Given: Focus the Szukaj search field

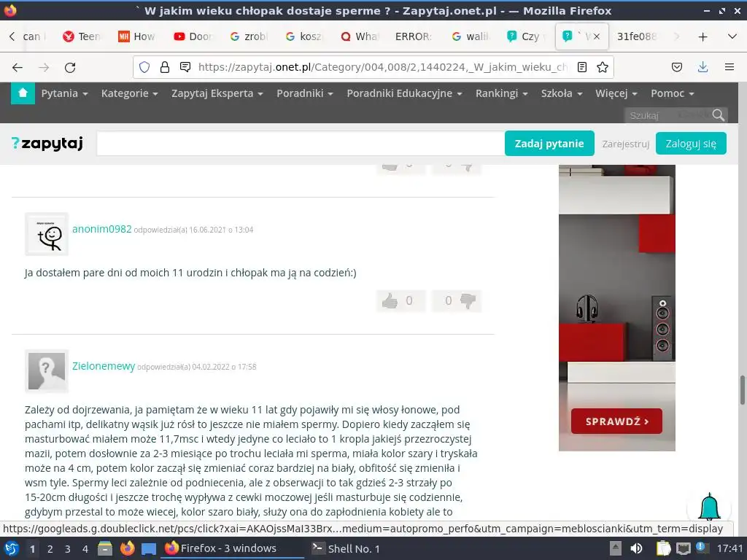Looking at the screenshot, I should (x=667, y=115).
